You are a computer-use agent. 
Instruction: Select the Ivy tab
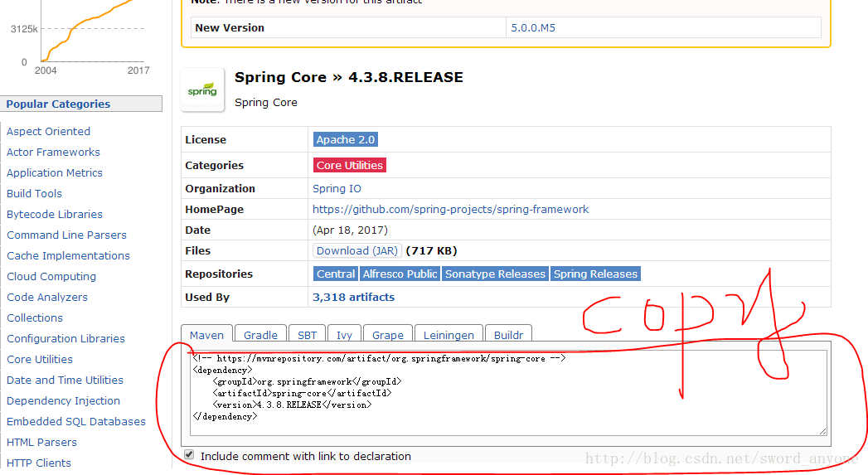click(344, 334)
